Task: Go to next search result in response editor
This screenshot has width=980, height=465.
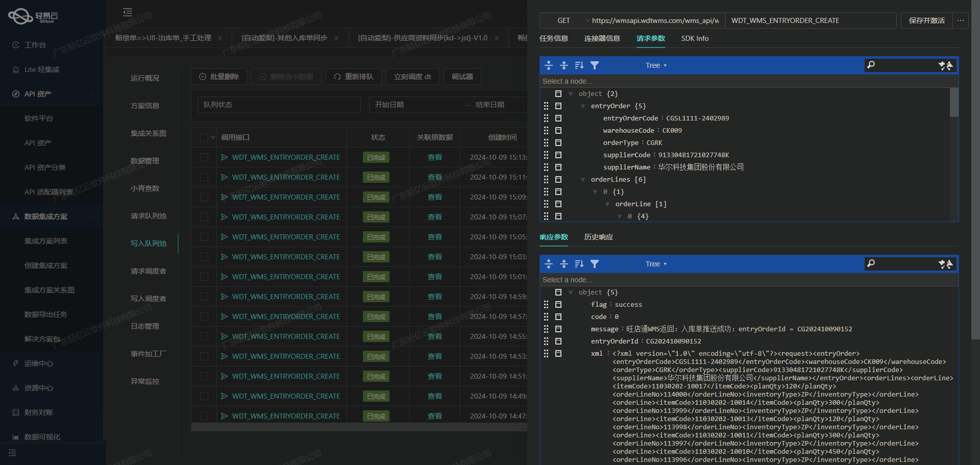Action: [942, 264]
